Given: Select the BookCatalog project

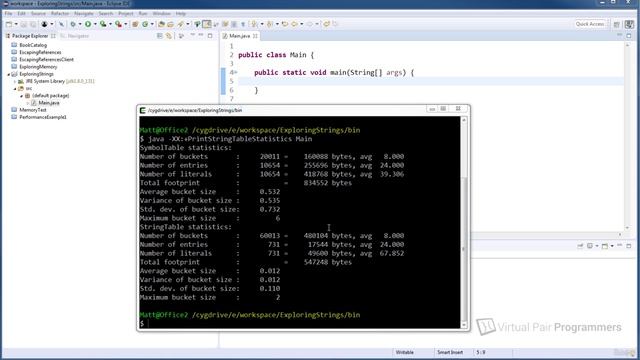Looking at the screenshot, I should pyautogui.click(x=33, y=45).
